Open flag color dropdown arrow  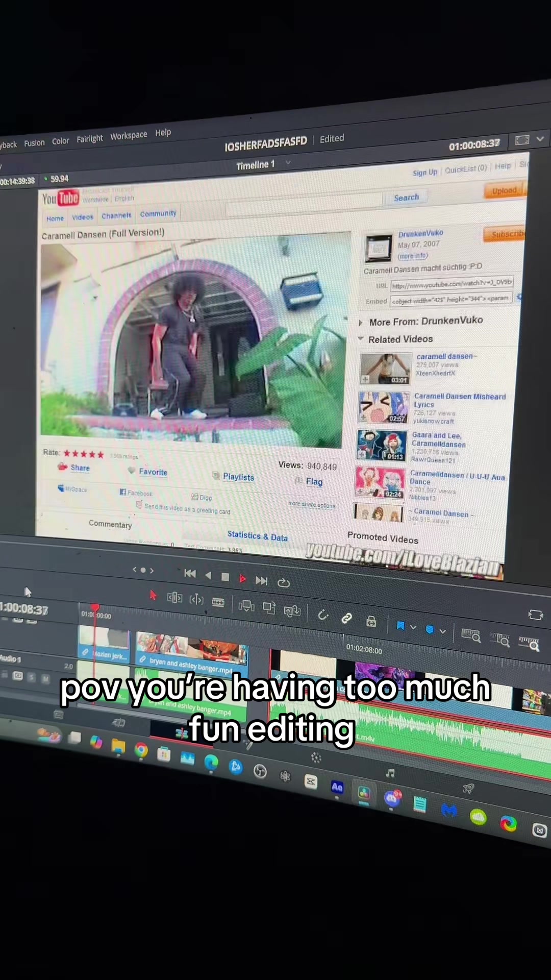413,627
